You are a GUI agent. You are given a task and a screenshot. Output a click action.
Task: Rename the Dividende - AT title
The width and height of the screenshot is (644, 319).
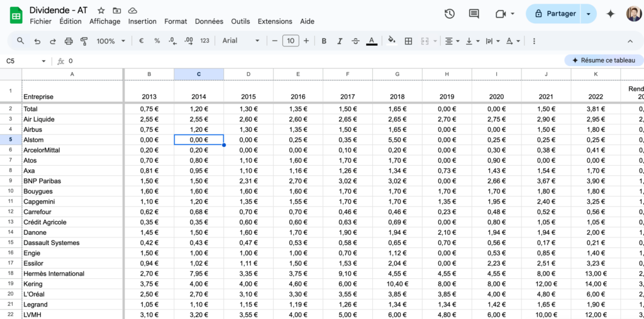click(x=58, y=10)
